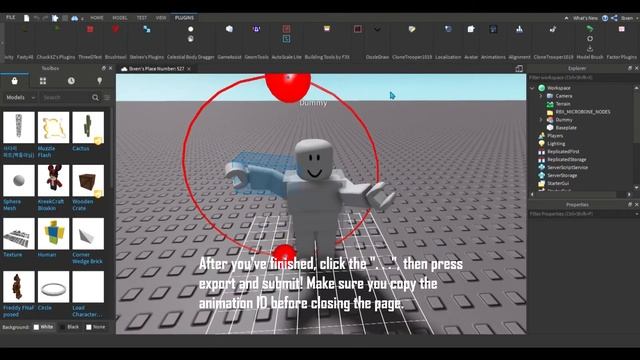
Task: Collapse the Workspace tree node
Action: (532, 88)
